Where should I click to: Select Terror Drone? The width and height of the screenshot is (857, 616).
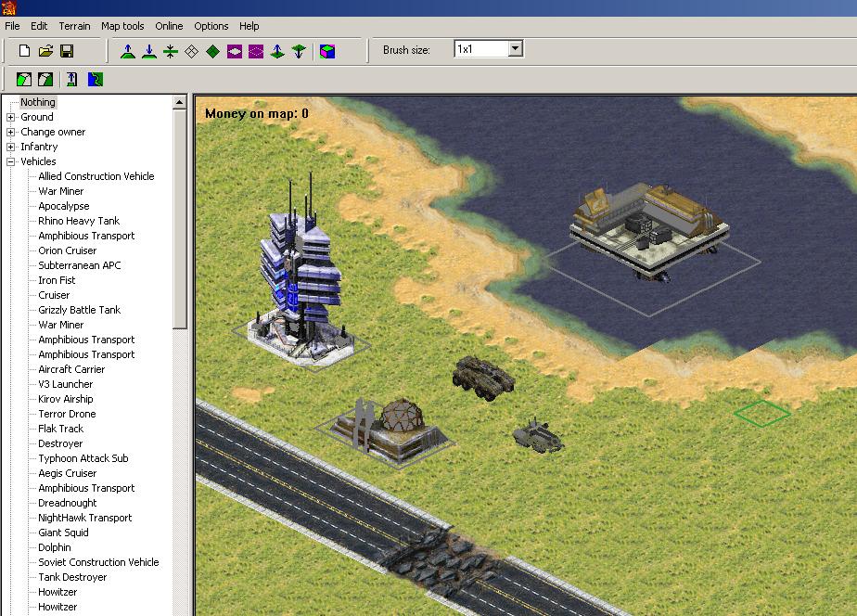67,414
